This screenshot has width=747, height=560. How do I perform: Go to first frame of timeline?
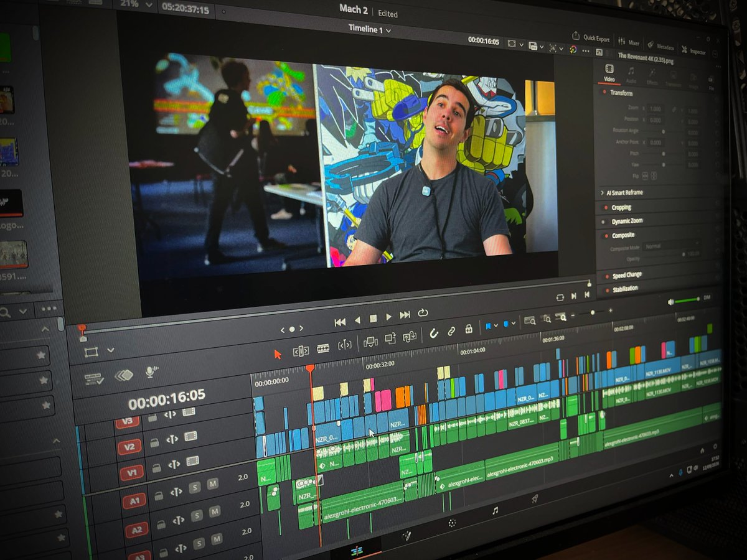point(340,322)
